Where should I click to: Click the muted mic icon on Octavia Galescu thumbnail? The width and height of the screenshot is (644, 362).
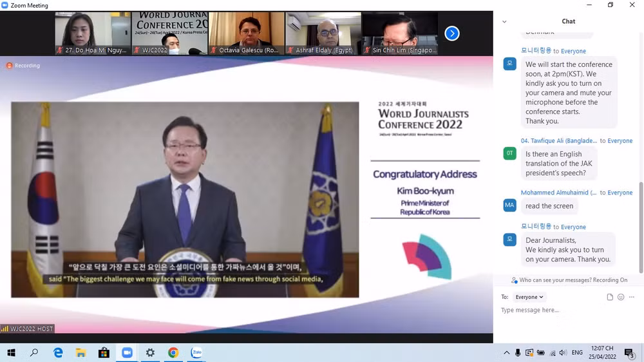click(x=214, y=50)
